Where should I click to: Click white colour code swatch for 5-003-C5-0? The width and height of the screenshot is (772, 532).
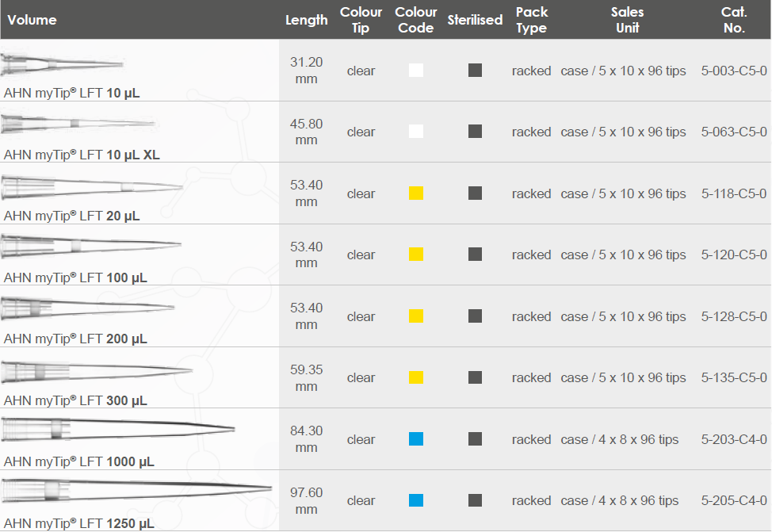coord(416,70)
